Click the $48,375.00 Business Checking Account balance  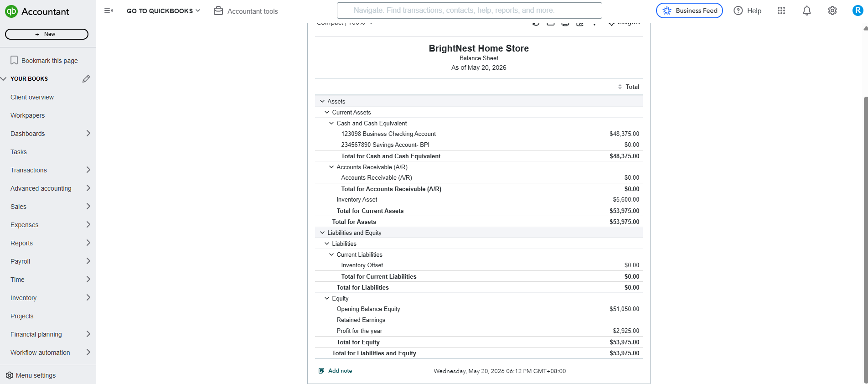[624, 134]
